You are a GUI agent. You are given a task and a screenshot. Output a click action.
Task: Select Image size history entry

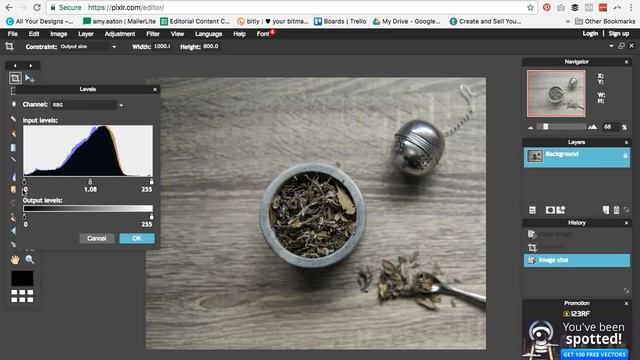(x=576, y=260)
